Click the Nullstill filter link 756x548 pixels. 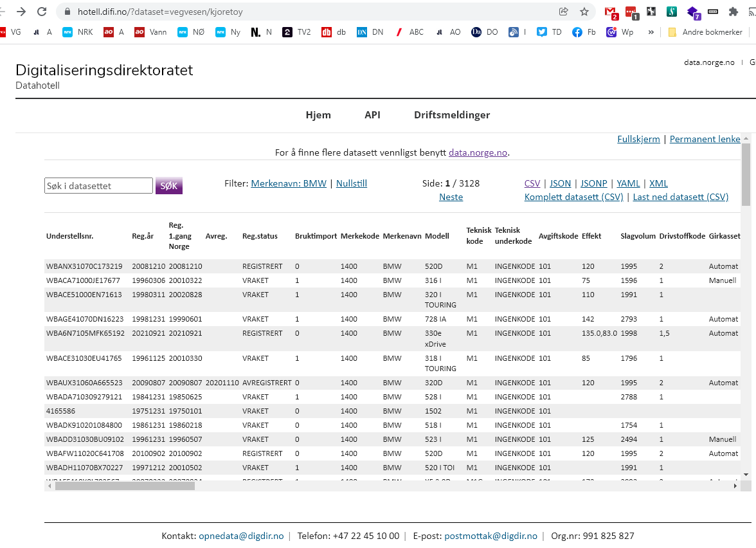coord(351,183)
